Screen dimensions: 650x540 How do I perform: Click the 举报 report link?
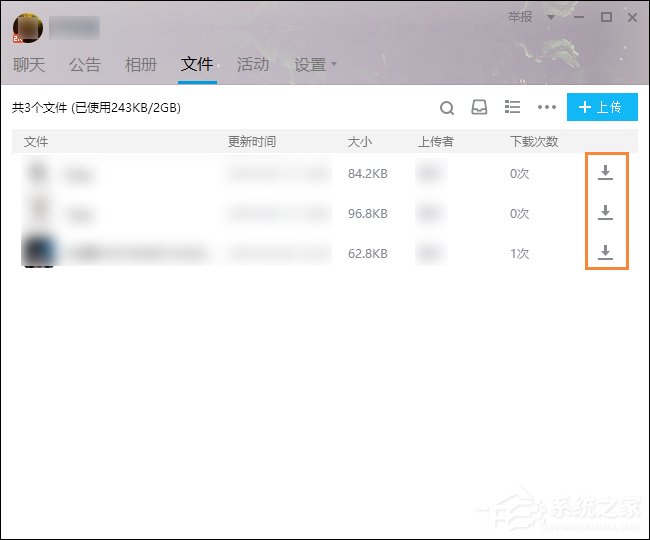point(521,17)
